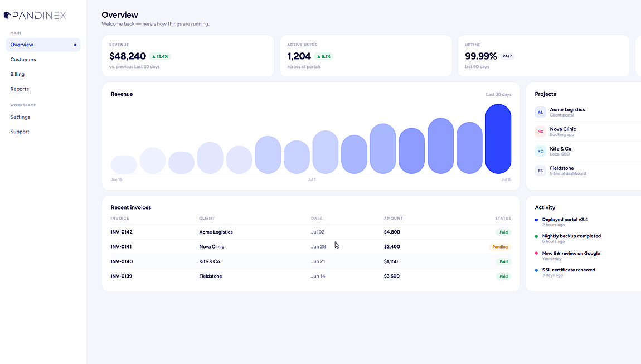Click the NC avatar for Nova Clinic
The image size is (641, 364).
(540, 132)
